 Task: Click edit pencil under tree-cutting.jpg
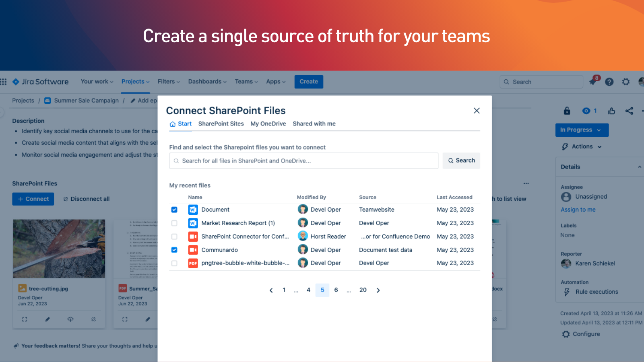(47, 319)
